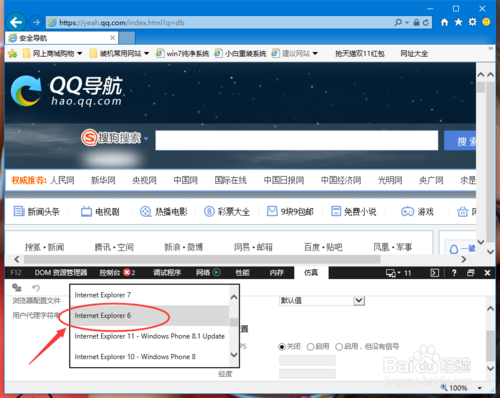Select the 仿真 emulation tab
500x398 pixels.
pos(311,273)
